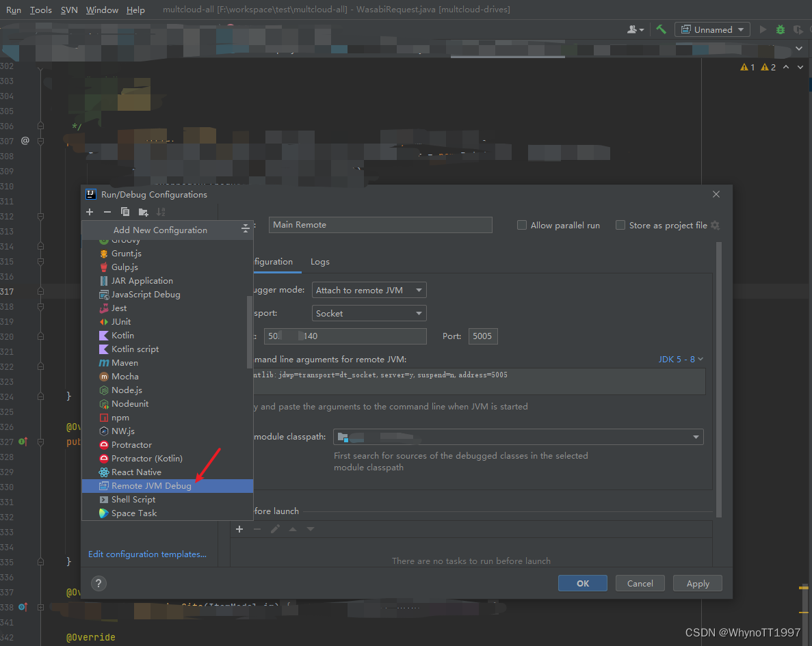
Task: Click the configuration Name field
Action: pos(380,225)
